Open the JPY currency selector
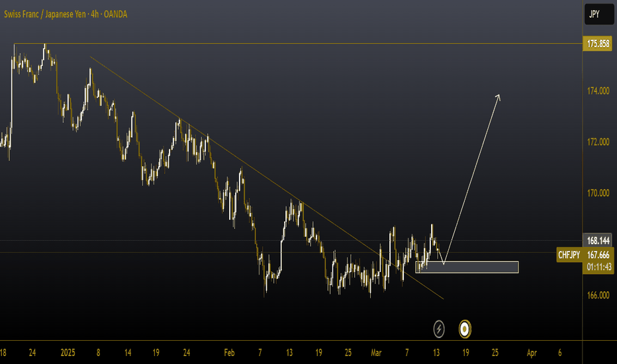The width and height of the screenshot is (617, 364). 599,14
